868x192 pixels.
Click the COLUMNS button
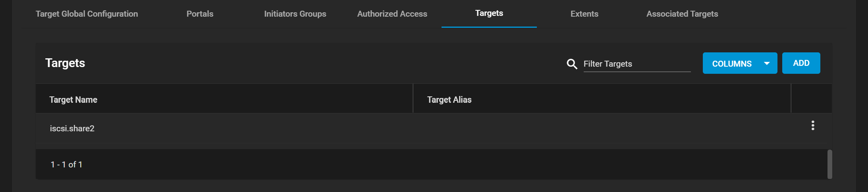pyautogui.click(x=740, y=63)
